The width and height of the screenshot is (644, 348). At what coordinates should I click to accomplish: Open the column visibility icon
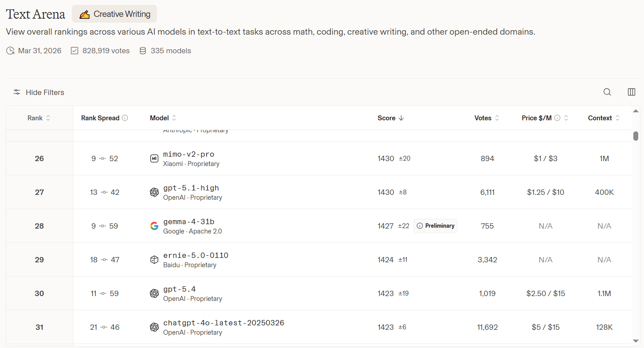pos(632,92)
